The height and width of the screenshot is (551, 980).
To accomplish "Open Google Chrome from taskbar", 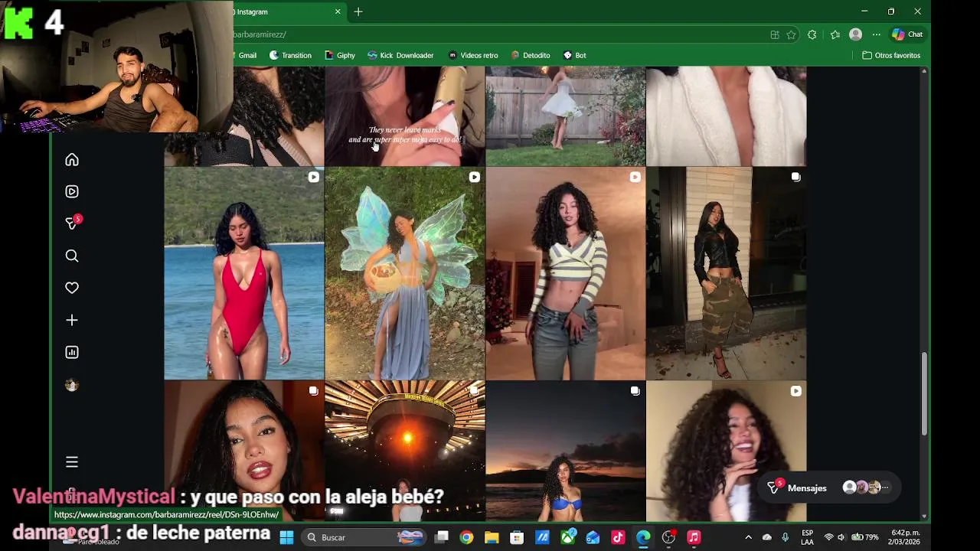I will click(466, 537).
